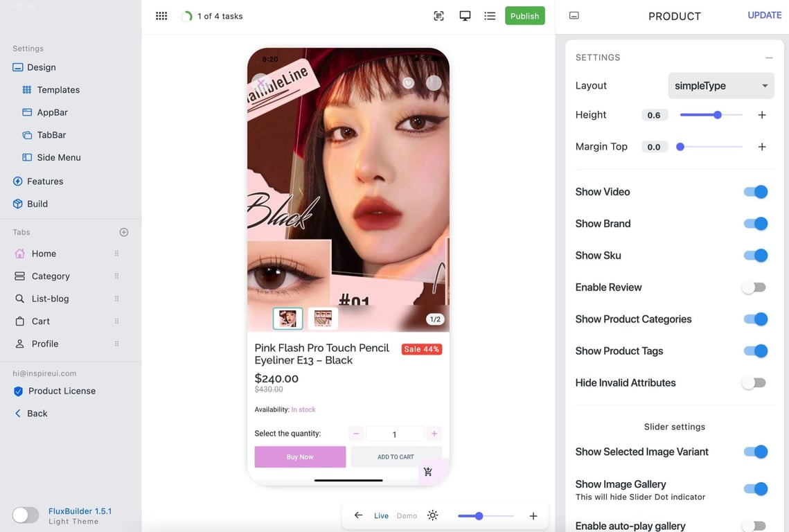
Task: Select the first product image thumbnail
Action: (x=288, y=319)
